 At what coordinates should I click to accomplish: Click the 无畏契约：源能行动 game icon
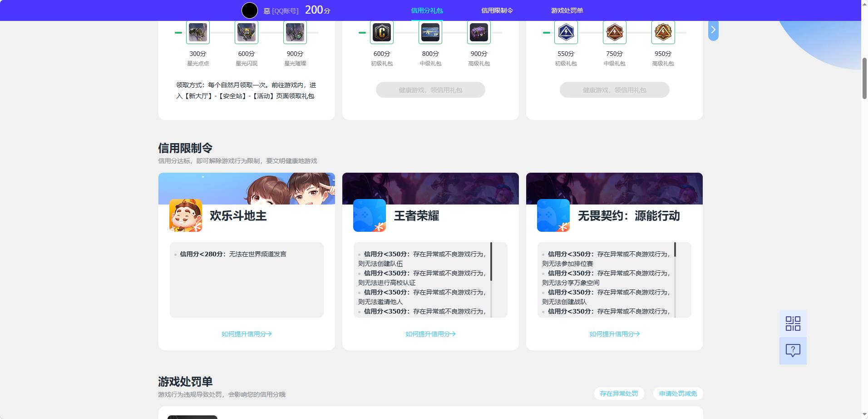click(x=553, y=215)
